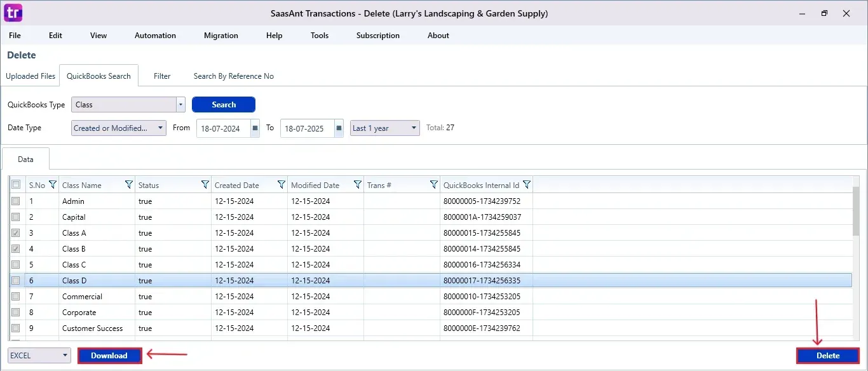
Task: Click the SaasAnt Transactions app logo icon
Action: [x=13, y=13]
